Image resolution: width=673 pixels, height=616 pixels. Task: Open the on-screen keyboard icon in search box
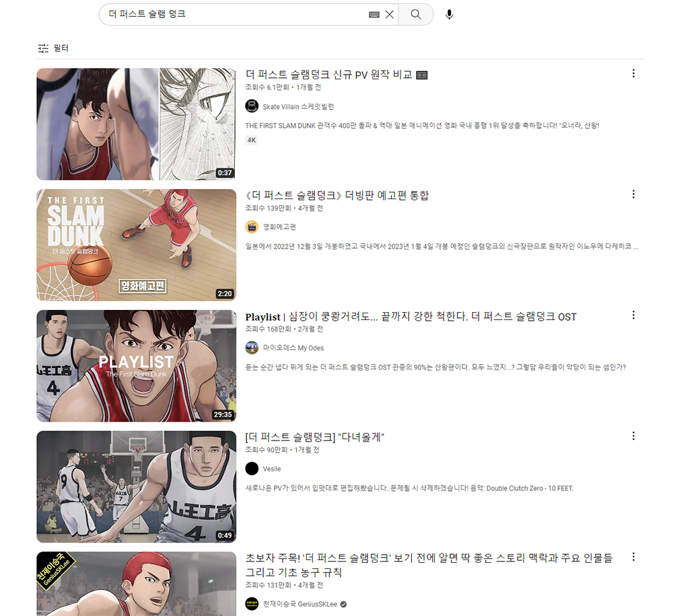(374, 15)
